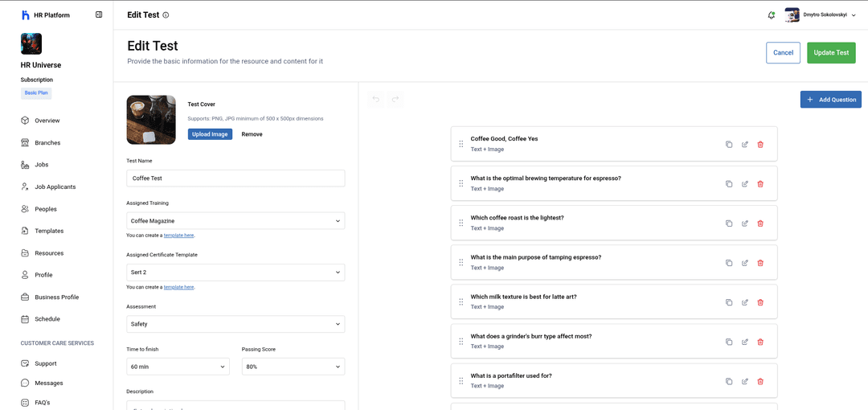Click the Test Name input field
Image resolution: width=868 pixels, height=410 pixels.
pos(235,178)
